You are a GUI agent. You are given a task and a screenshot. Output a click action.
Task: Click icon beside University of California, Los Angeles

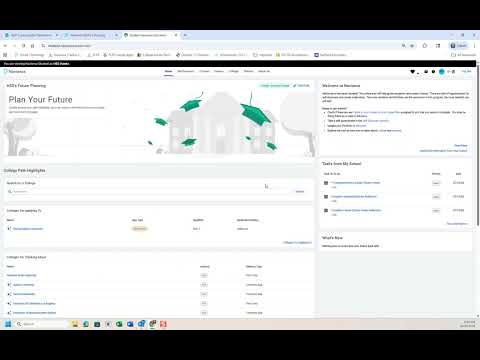[9, 303]
